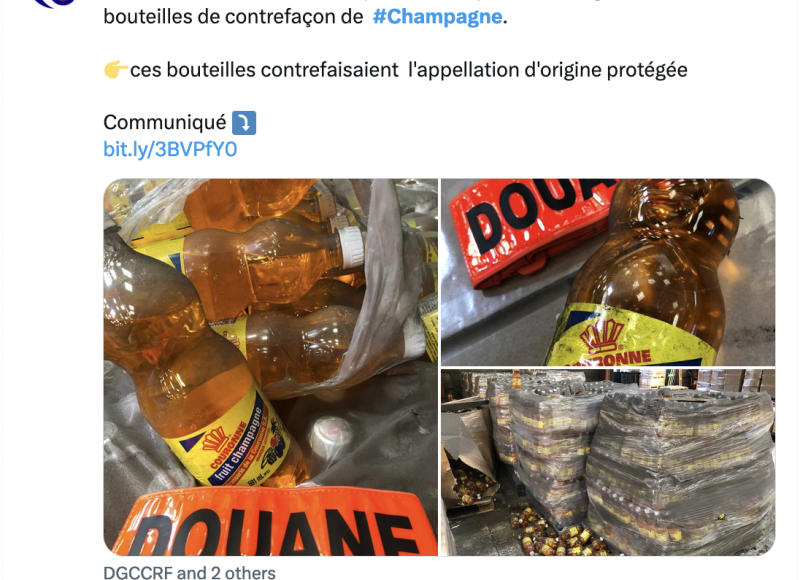Open the large left photo of bottles

click(270, 367)
